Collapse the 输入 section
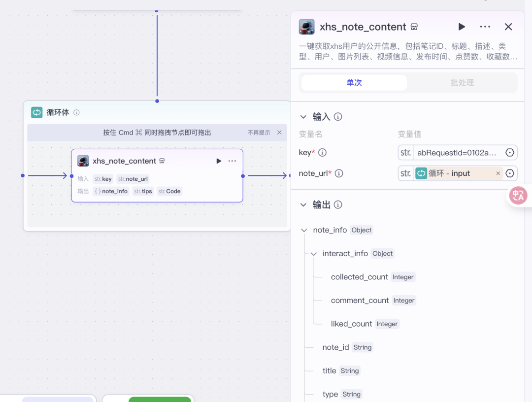Image resolution: width=532 pixels, height=402 pixels. click(303, 117)
